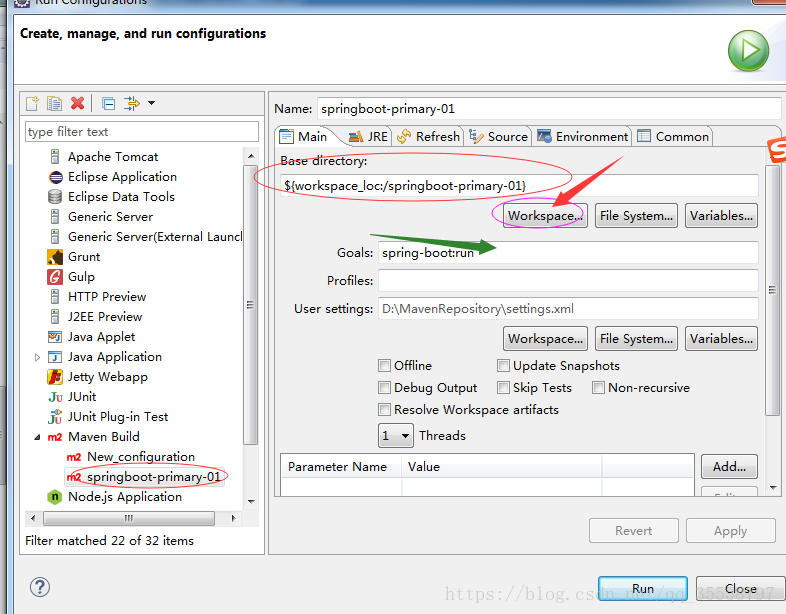
Task: Click the Gulp icon
Action: [55, 277]
